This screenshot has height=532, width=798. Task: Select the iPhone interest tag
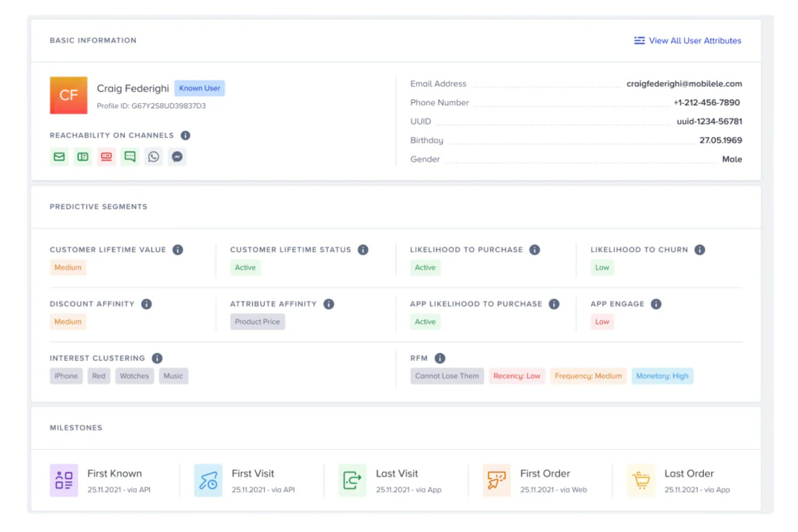tap(66, 376)
